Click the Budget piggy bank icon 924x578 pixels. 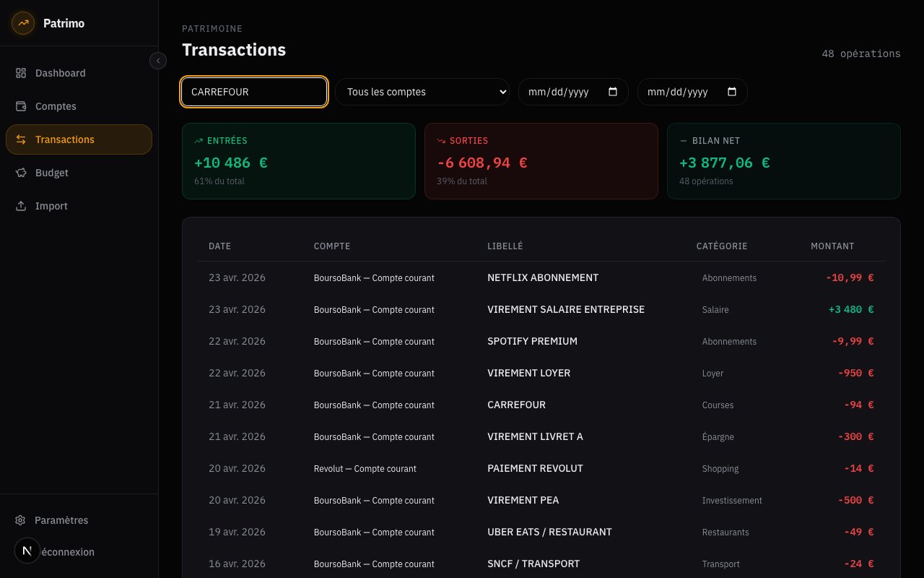[21, 173]
